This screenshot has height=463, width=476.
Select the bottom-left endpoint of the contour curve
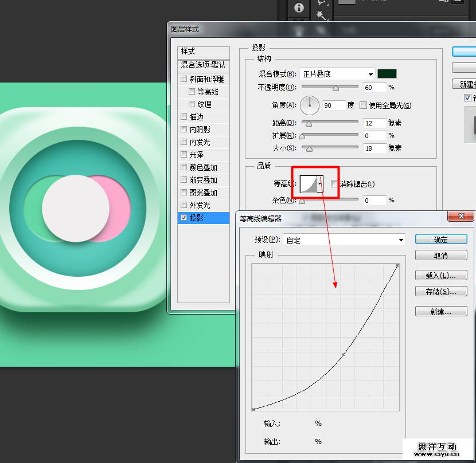pyautogui.click(x=253, y=409)
